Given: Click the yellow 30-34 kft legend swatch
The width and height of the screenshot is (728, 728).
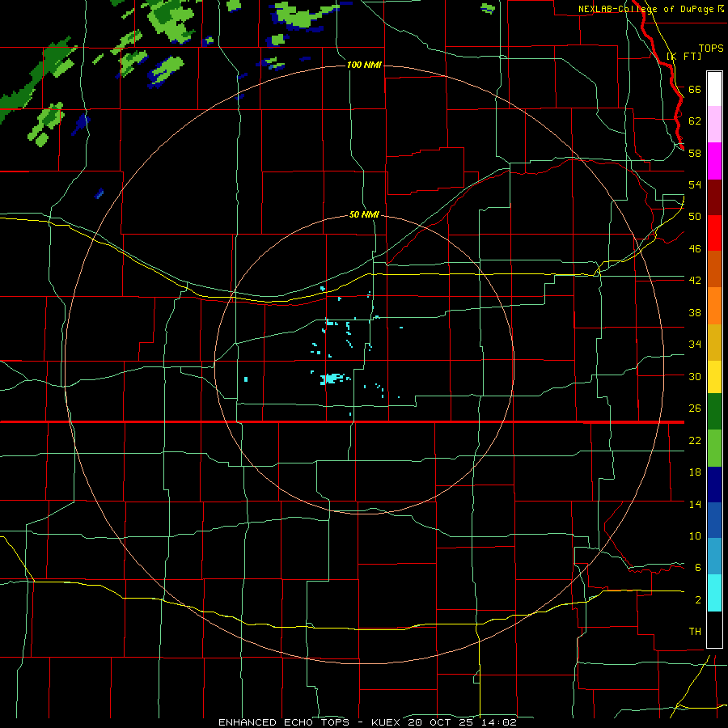Looking at the screenshot, I should 714,377.
